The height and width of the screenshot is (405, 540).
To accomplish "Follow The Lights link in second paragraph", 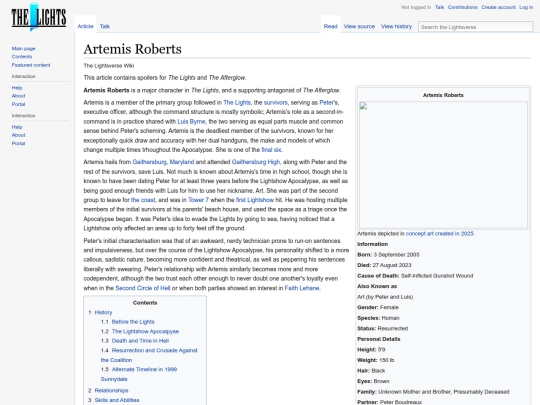I will 237,103.
